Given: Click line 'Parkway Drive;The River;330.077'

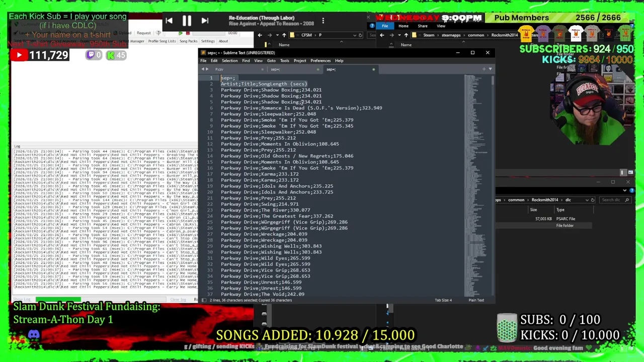Looking at the screenshot, I should tap(265, 210).
